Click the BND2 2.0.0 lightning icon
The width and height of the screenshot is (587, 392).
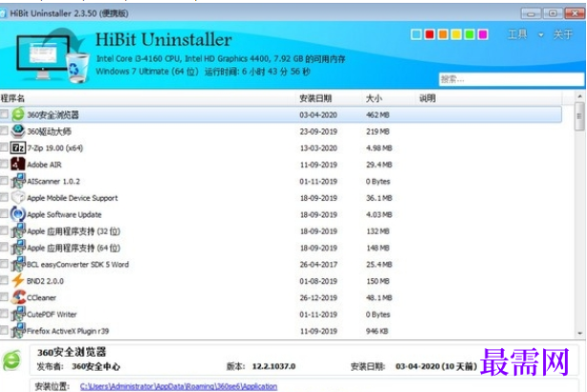coord(17,281)
